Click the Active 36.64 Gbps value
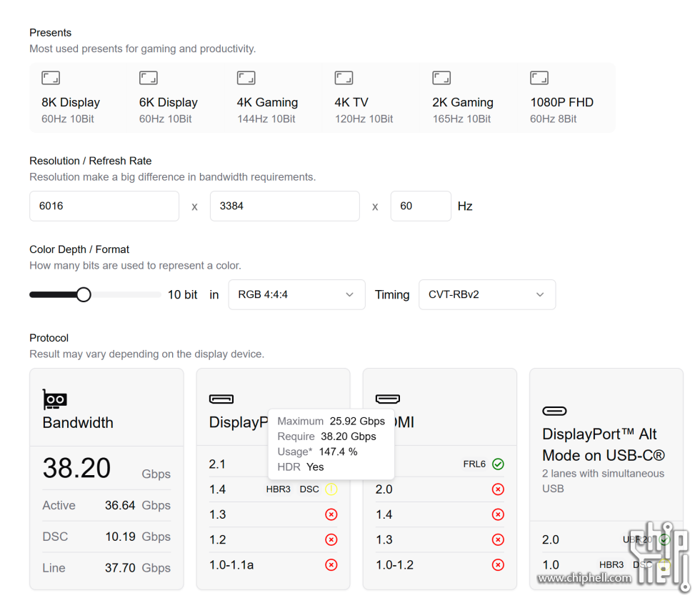Screen dimensions: 700x603 click(120, 505)
